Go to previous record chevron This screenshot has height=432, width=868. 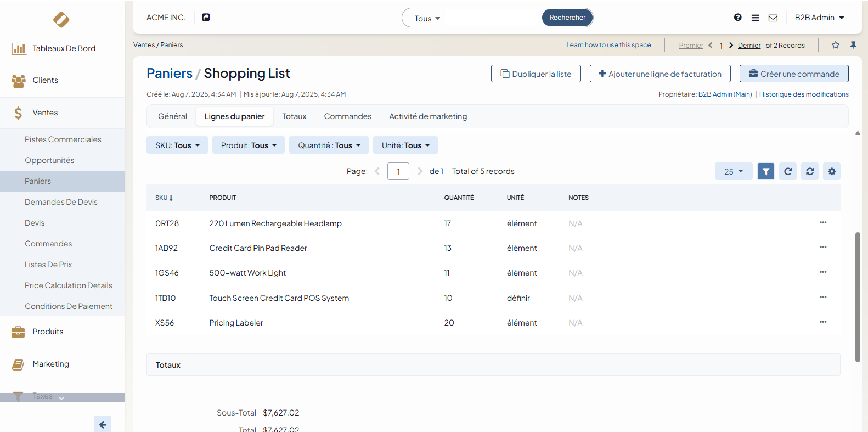pyautogui.click(x=711, y=45)
